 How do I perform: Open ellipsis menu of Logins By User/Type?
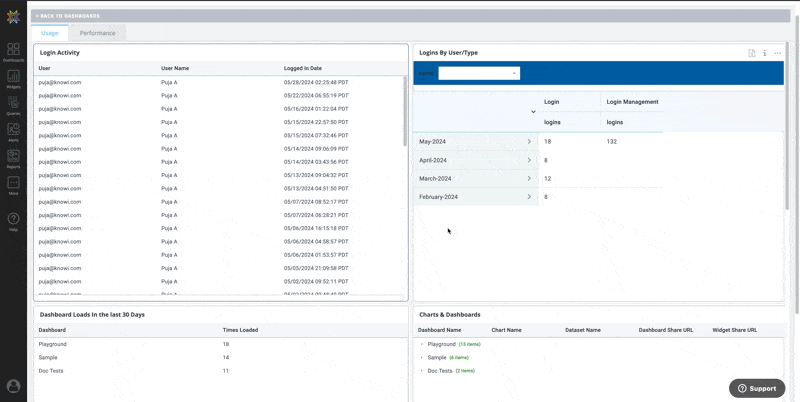[777, 53]
